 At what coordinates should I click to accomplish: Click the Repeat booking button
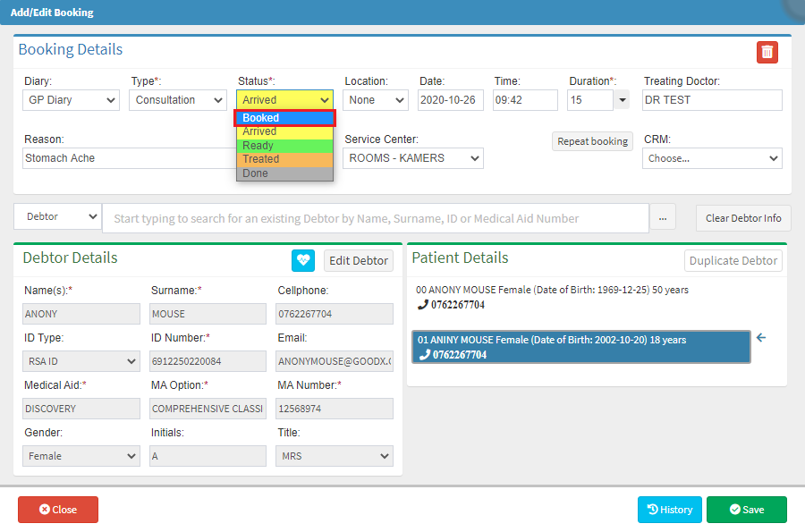(592, 141)
